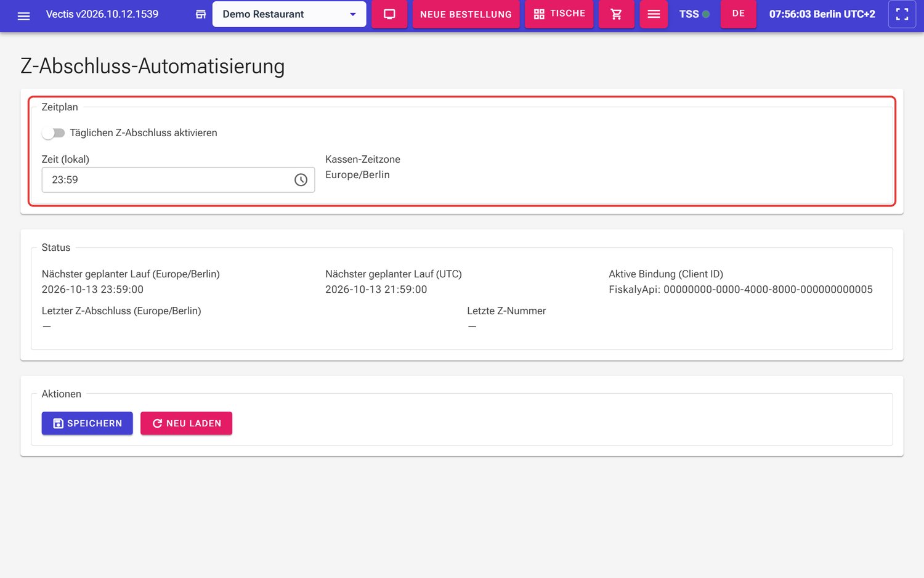
Task: Open the clock time picker
Action: click(x=301, y=180)
